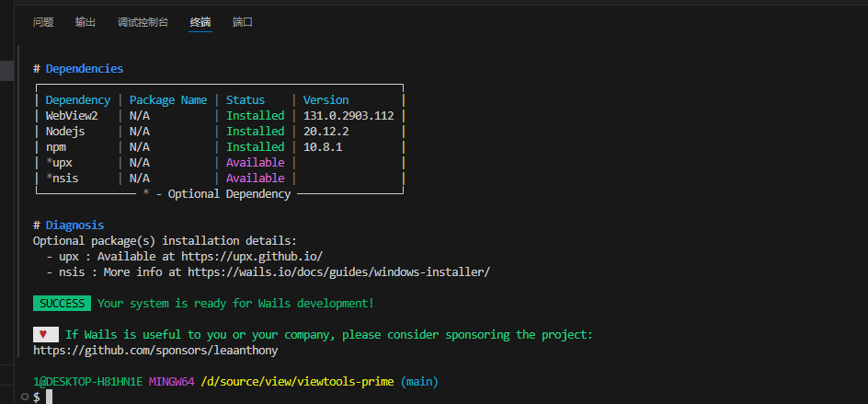The height and width of the screenshot is (404, 868).
Task: Open the GitHub sponsors leaanthony link
Action: [155, 351]
